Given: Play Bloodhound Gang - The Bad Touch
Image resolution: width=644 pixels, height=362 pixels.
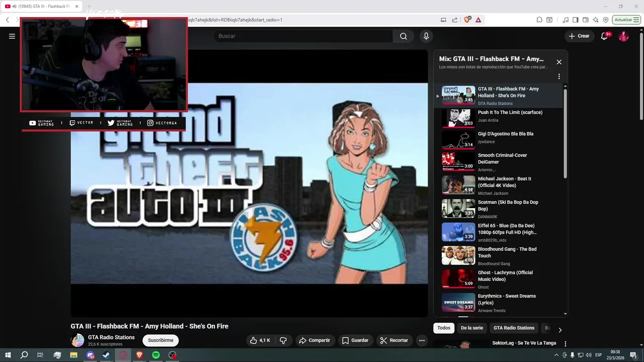Looking at the screenshot, I should tap(498, 256).
